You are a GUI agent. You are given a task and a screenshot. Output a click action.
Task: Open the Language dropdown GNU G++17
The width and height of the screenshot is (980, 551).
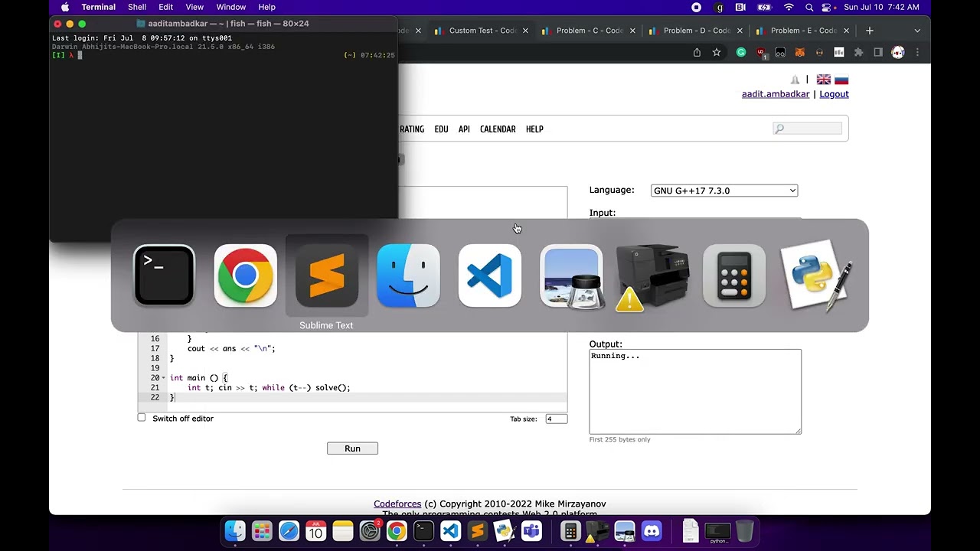(x=724, y=191)
